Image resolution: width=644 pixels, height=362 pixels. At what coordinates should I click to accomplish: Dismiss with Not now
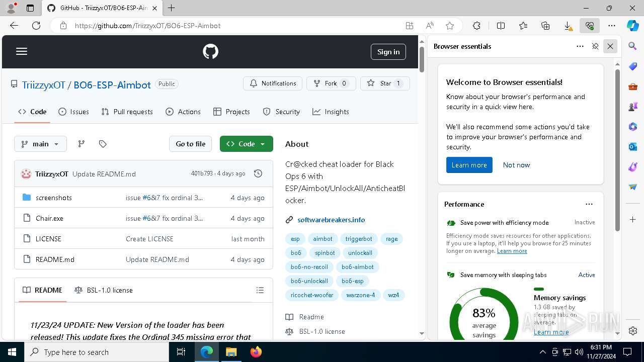pos(516,165)
